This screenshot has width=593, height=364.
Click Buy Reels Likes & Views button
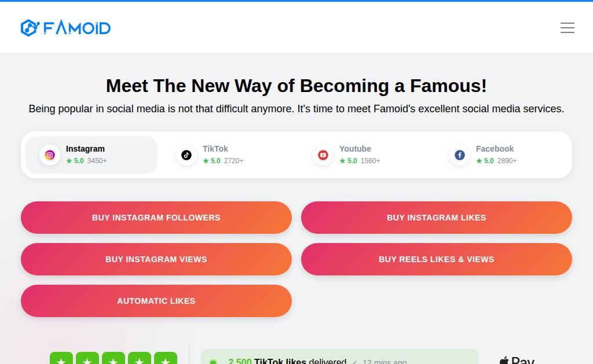437,259
